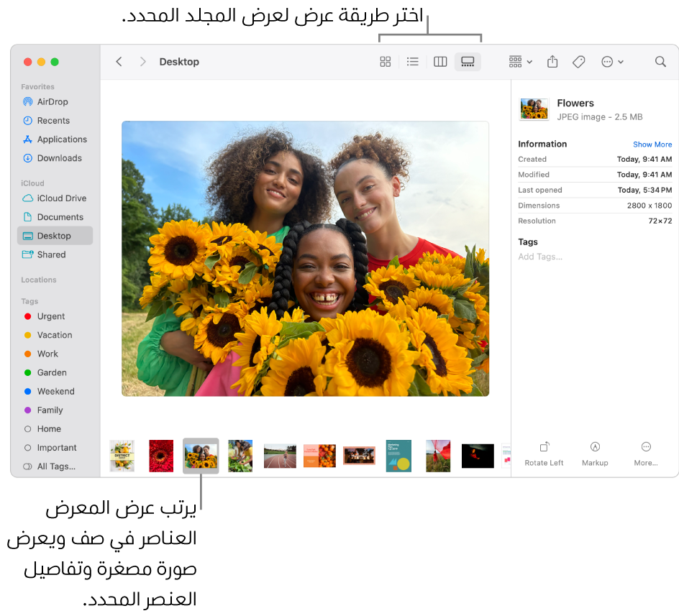Viewport: 679px width, 616px height.
Task: Click the Search magnifier icon
Action: coord(660,62)
